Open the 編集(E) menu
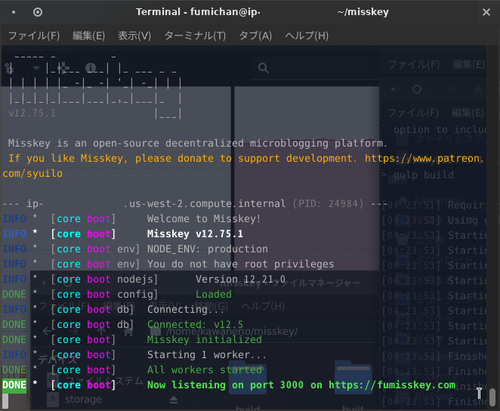Screen dimensions: 500x411 pyautogui.click(x=89, y=36)
